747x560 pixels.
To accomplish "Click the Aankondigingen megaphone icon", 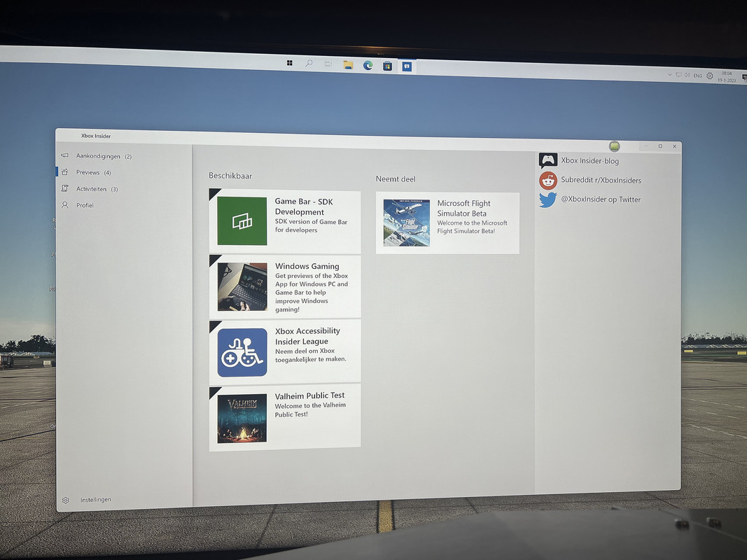I will click(65, 155).
